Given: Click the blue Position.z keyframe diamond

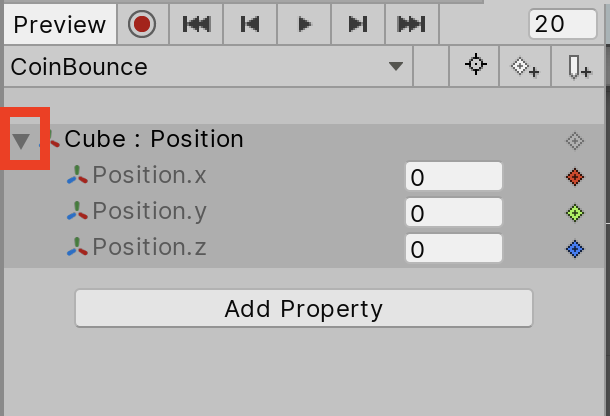Looking at the screenshot, I should 574,249.
